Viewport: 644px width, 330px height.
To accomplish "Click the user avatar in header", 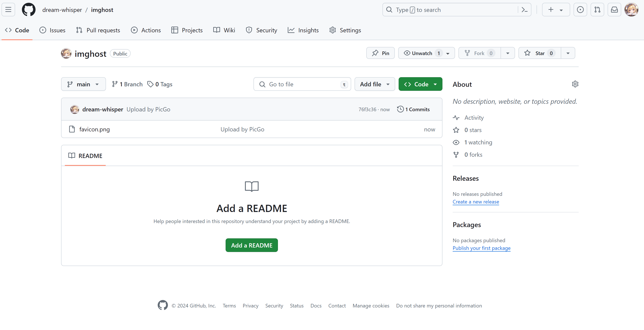I will 631,10.
